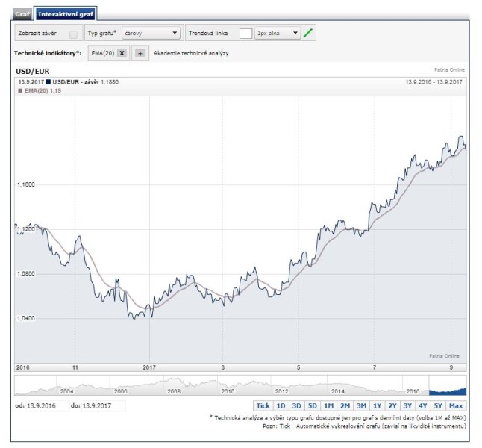Select the 3Y time range
Viewport: 482px width, 448px height.
pyautogui.click(x=407, y=406)
